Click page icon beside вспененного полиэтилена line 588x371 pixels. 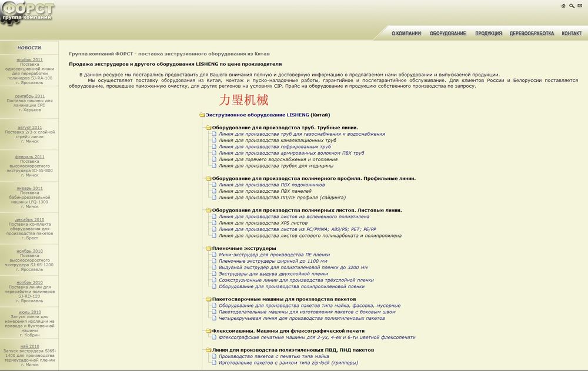tap(214, 217)
